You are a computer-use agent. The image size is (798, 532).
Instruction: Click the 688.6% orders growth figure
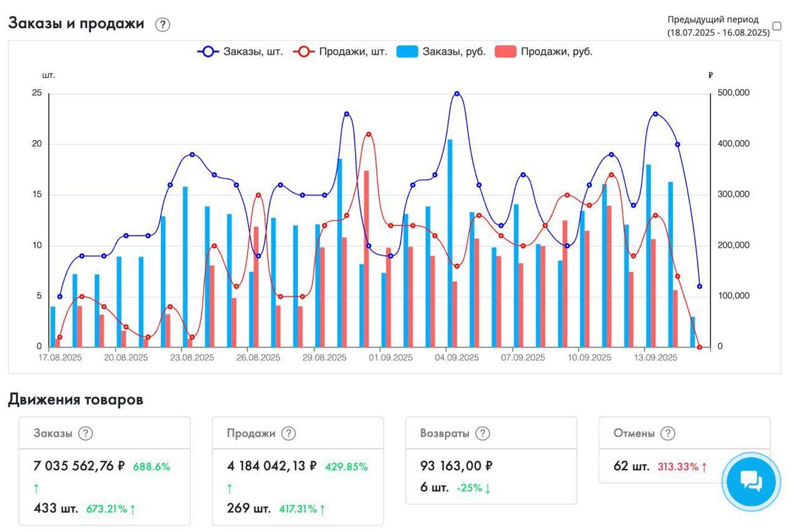click(152, 467)
